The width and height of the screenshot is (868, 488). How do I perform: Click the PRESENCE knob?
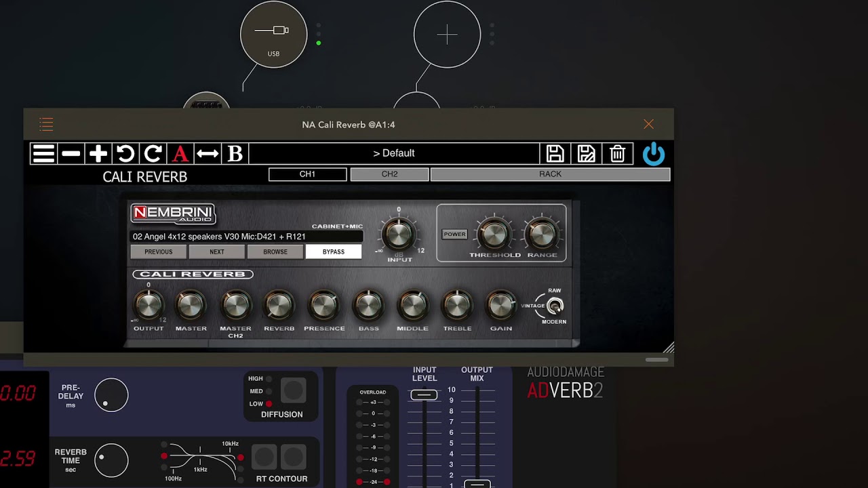click(323, 306)
